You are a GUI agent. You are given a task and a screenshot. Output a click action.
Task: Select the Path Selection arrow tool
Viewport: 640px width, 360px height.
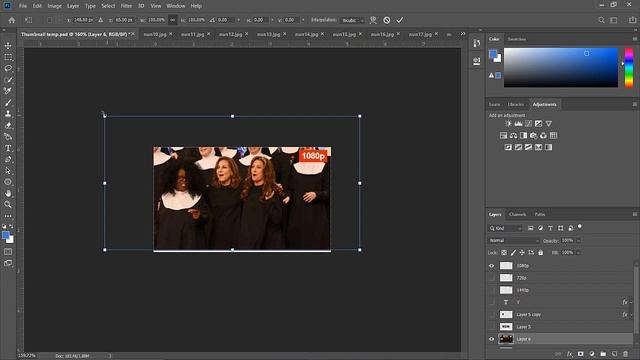click(x=8, y=171)
